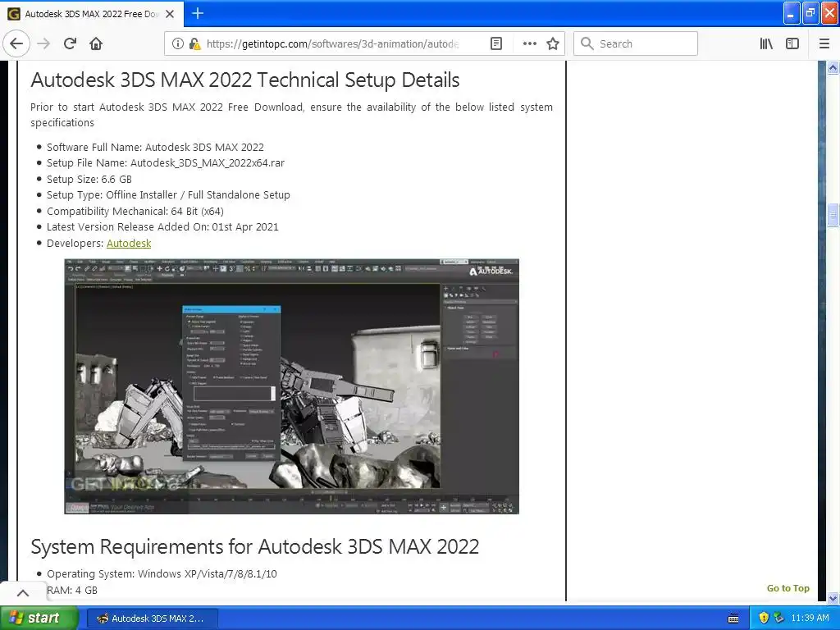Click the RAM: 4 GB line

(x=72, y=590)
